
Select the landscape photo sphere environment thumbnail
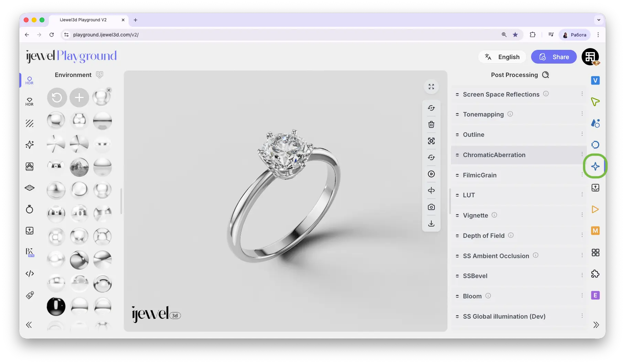pyautogui.click(x=79, y=167)
